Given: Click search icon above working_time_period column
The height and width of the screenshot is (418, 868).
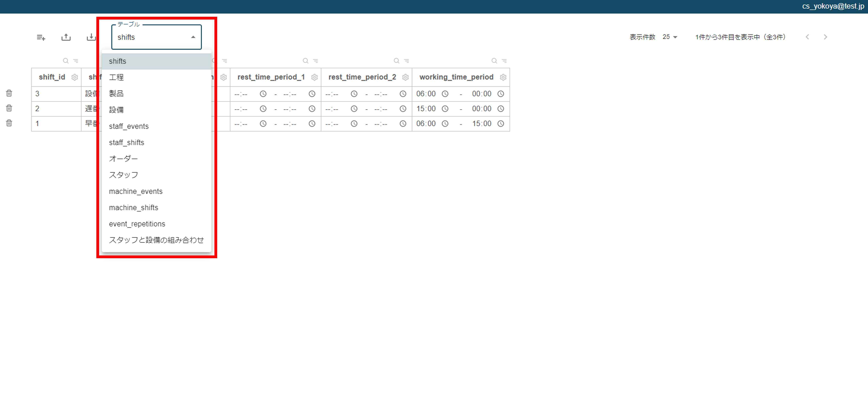Looking at the screenshot, I should click(x=494, y=61).
